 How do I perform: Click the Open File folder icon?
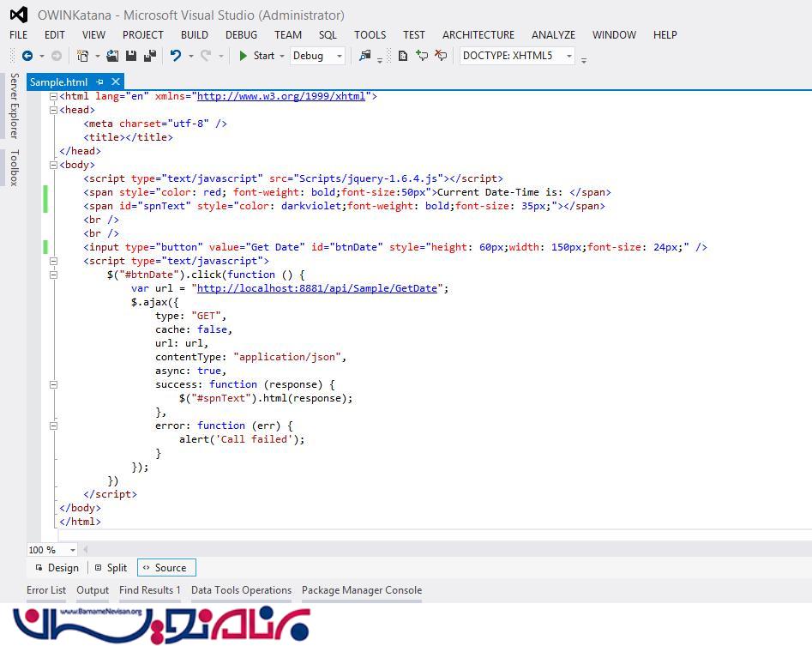click(112, 56)
